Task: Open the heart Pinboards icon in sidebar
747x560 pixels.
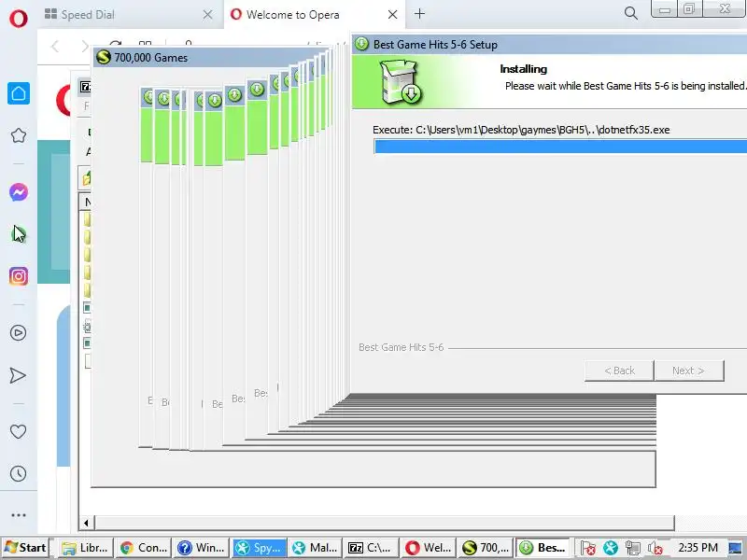Action: 18,431
